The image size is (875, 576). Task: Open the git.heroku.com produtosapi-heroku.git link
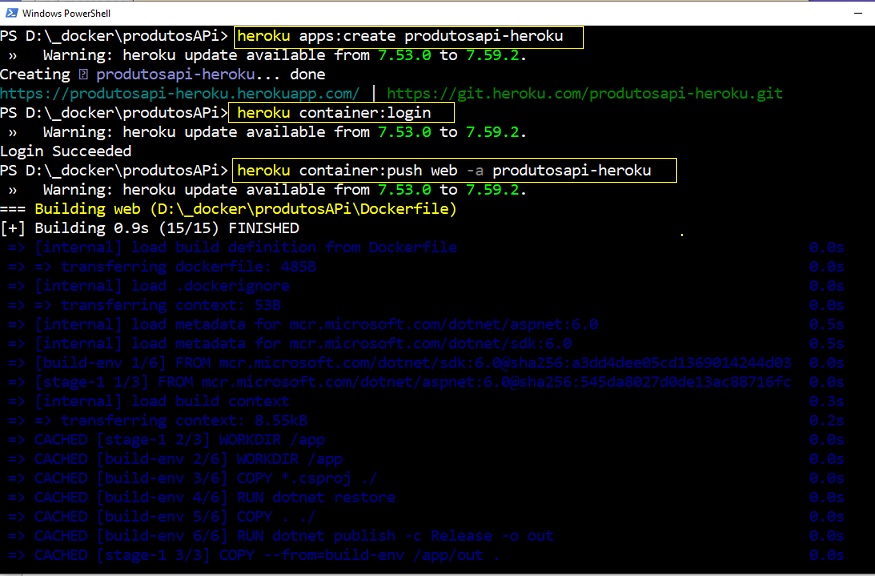(x=584, y=93)
